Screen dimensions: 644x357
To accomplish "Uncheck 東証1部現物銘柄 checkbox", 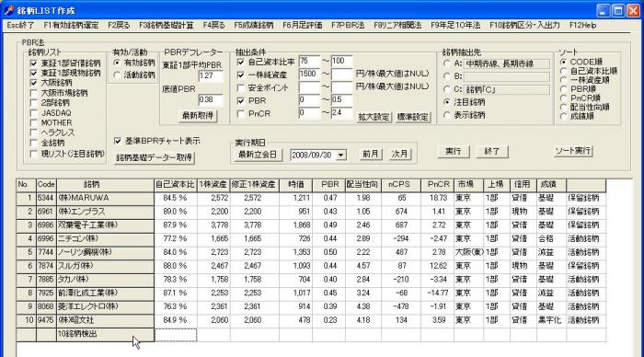I will pyautogui.click(x=34, y=73).
